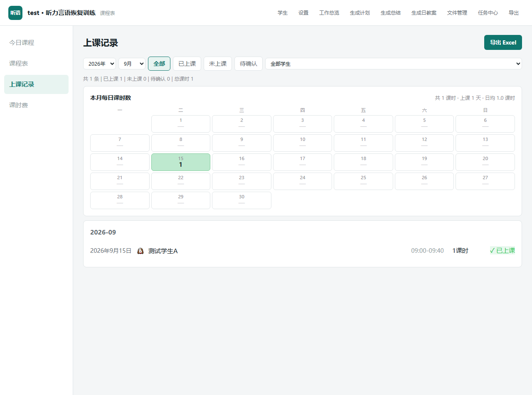Click the 课程表 label beside app title
Viewport: 532px width, 395px height.
point(107,13)
